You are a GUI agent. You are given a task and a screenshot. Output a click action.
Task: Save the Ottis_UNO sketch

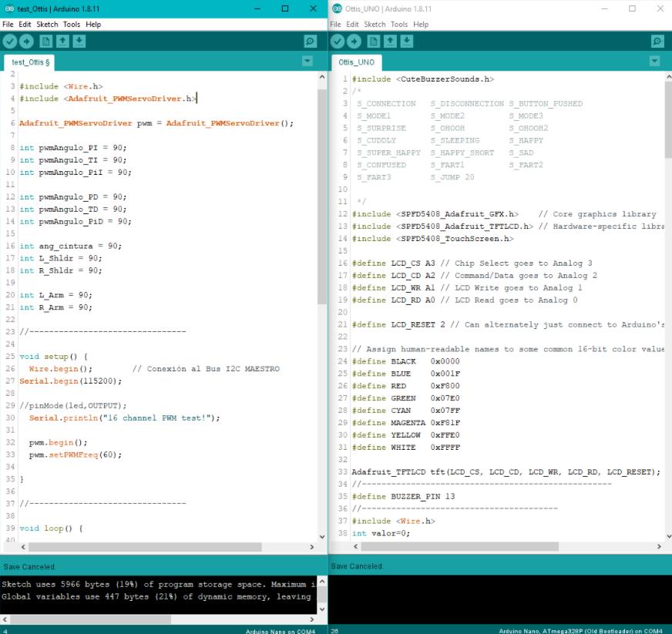[x=407, y=42]
